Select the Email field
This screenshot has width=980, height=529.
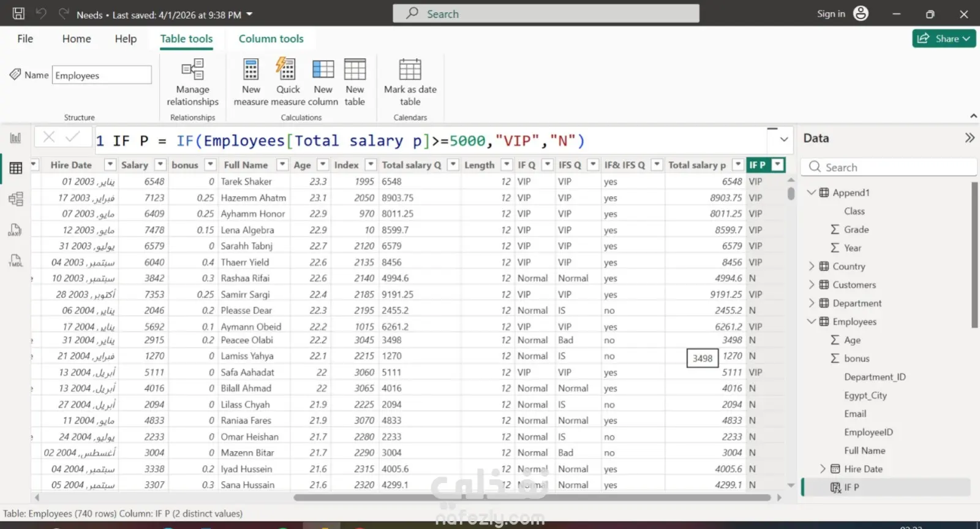pos(854,414)
